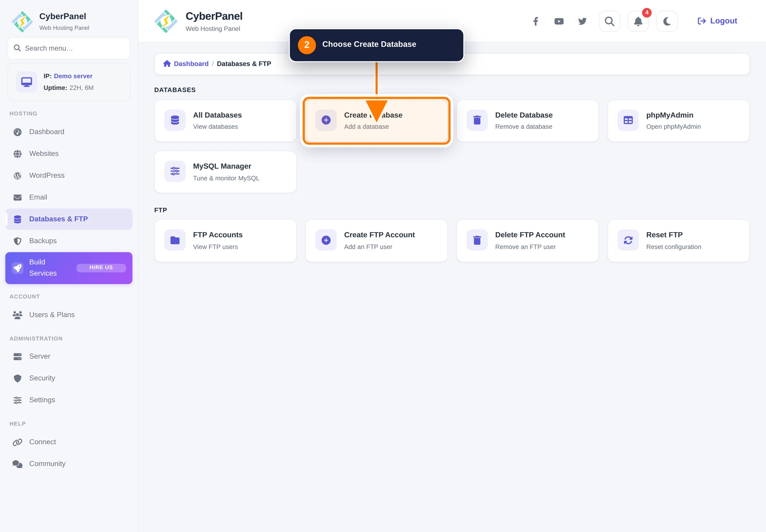Click the Dashboard breadcrumb link

click(x=191, y=64)
